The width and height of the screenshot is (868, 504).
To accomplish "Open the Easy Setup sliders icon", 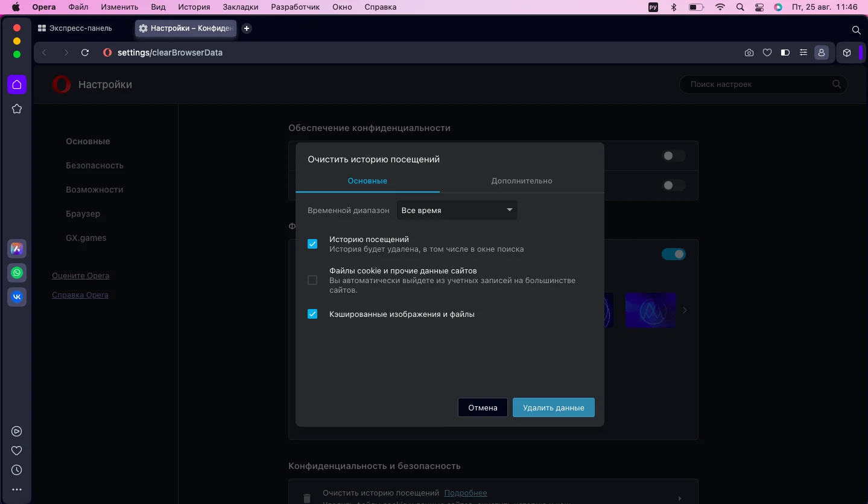I will [x=803, y=53].
